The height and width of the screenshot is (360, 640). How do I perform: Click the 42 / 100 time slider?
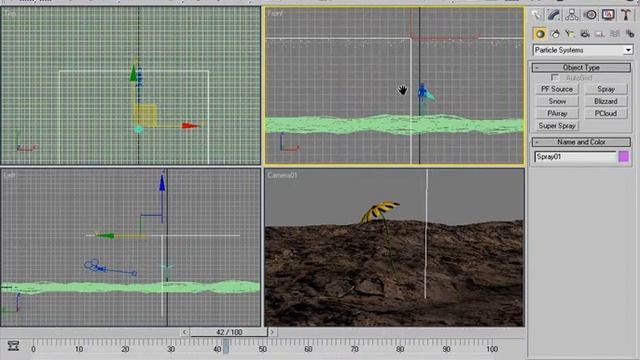tap(229, 332)
